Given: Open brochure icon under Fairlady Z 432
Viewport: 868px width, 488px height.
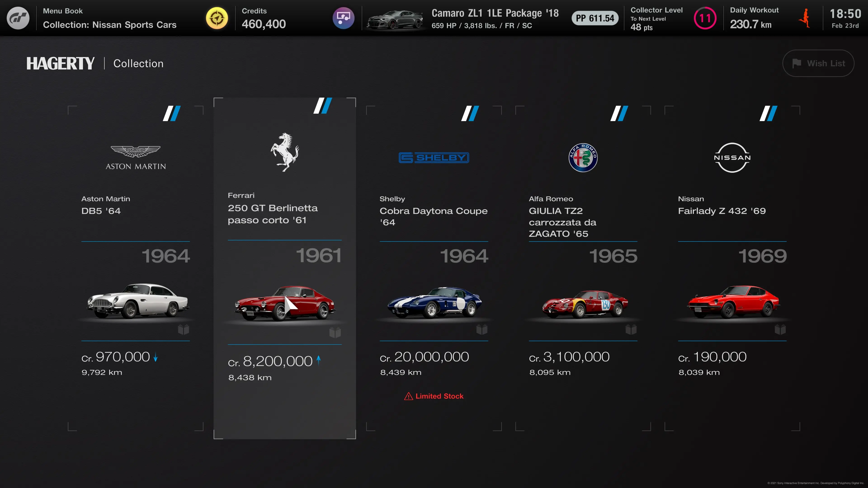Looking at the screenshot, I should tap(780, 329).
